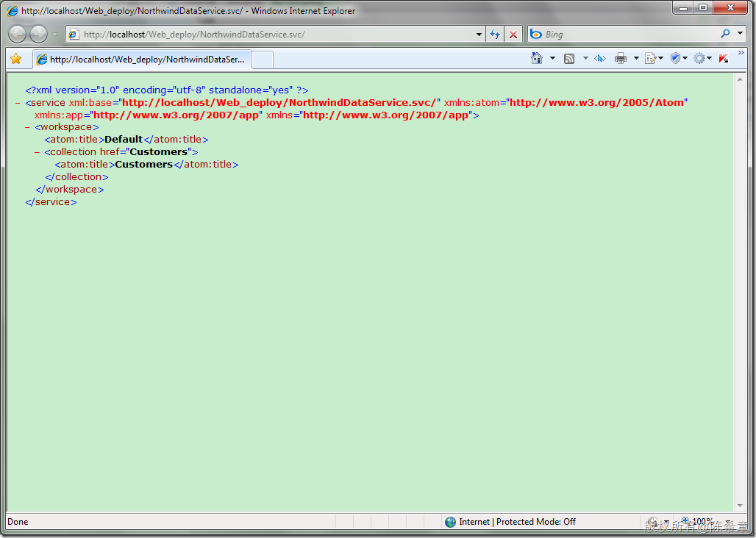Click the blue cursor toolbar icon

pyautogui.click(x=600, y=58)
